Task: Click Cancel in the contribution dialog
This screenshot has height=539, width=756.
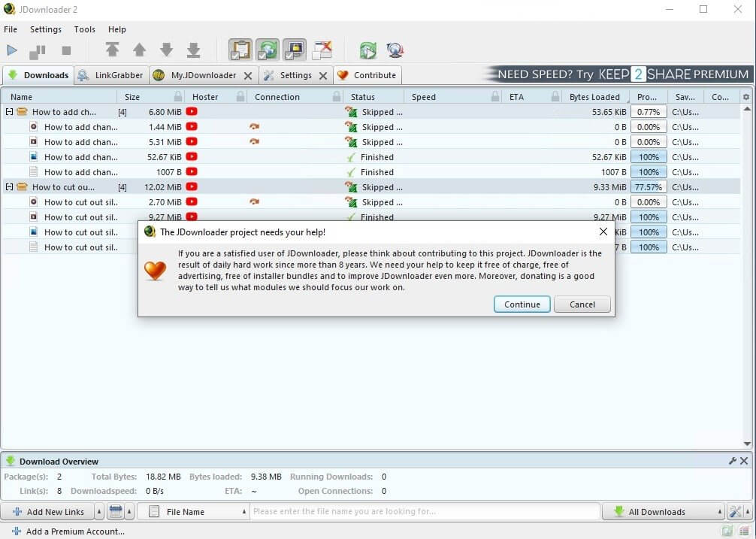Action: [x=582, y=304]
